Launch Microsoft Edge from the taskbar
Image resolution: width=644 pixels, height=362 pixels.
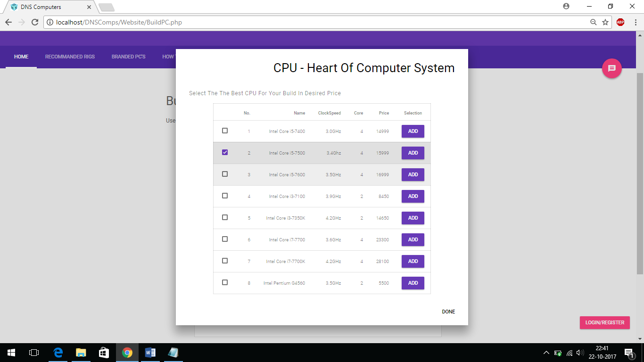point(58,353)
